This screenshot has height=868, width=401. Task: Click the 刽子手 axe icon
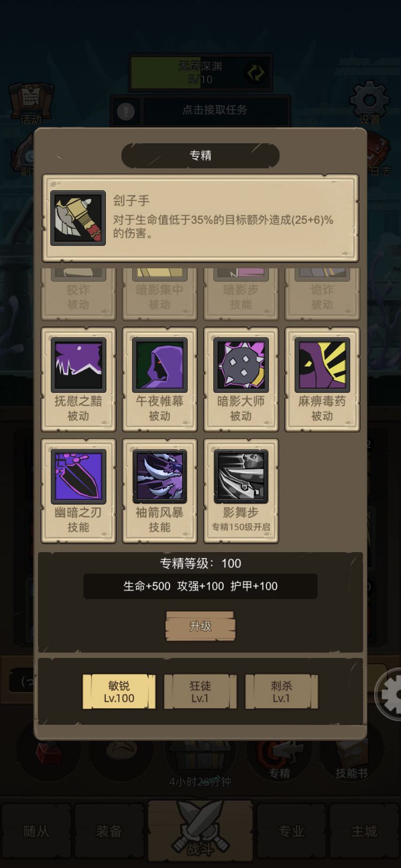tap(78, 218)
